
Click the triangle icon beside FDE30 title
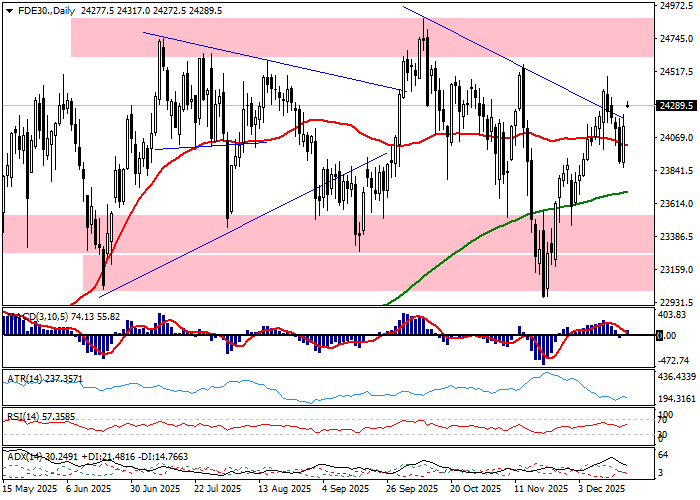tap(7, 10)
